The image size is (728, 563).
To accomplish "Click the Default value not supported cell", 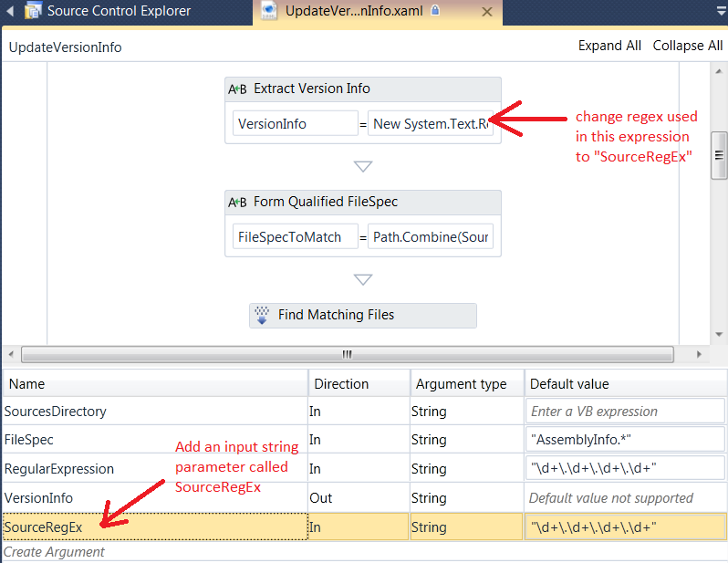I will 625,498.
